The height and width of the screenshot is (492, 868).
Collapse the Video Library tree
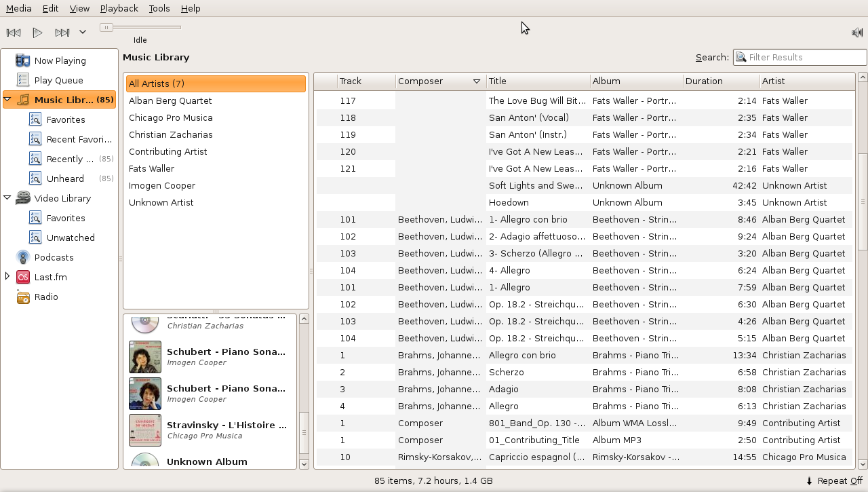tap(7, 198)
